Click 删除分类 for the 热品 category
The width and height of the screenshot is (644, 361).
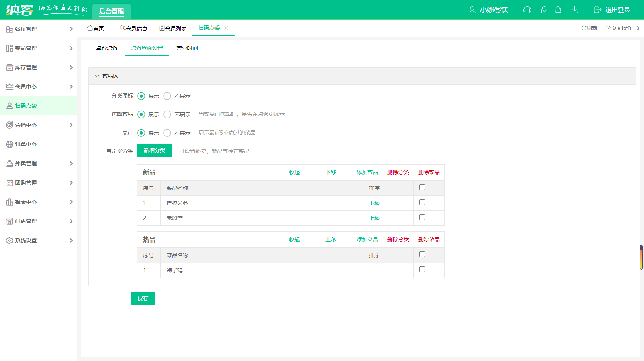(x=398, y=239)
